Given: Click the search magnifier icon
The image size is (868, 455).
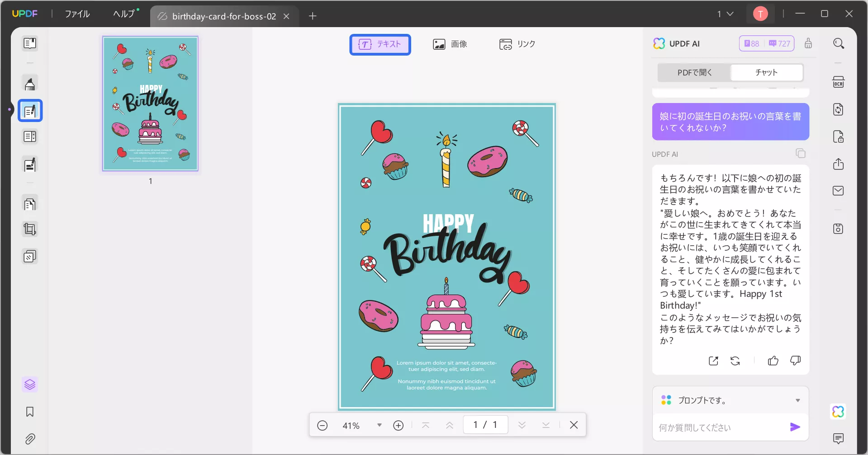Looking at the screenshot, I should (838, 43).
